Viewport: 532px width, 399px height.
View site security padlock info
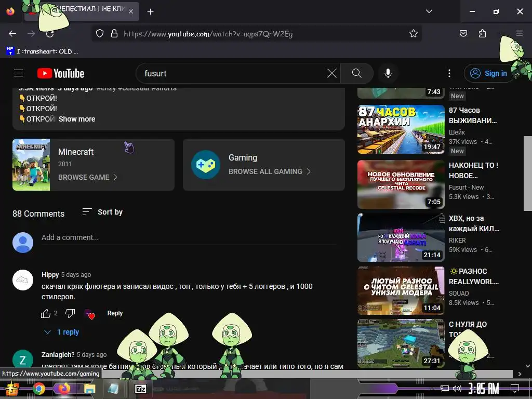(114, 34)
